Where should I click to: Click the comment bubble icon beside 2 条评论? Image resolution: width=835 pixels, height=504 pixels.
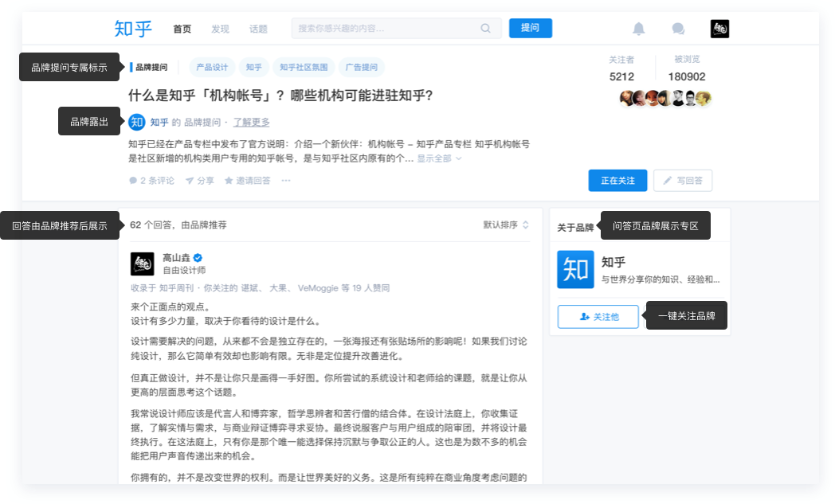coord(132,180)
